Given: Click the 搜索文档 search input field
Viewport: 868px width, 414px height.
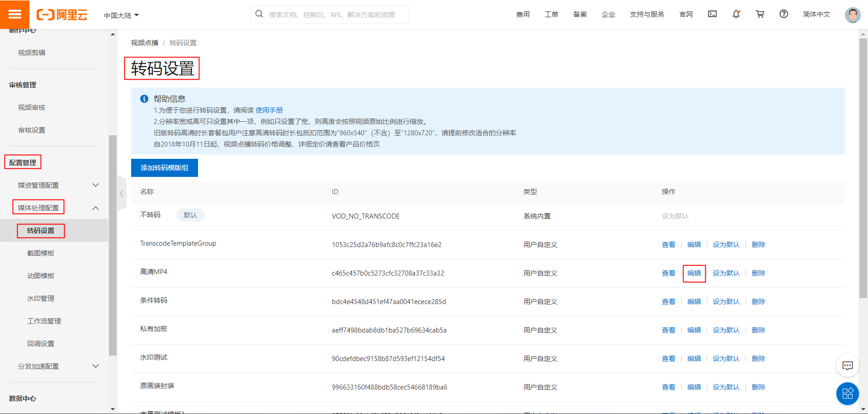Looking at the screenshot, I should pos(329,14).
